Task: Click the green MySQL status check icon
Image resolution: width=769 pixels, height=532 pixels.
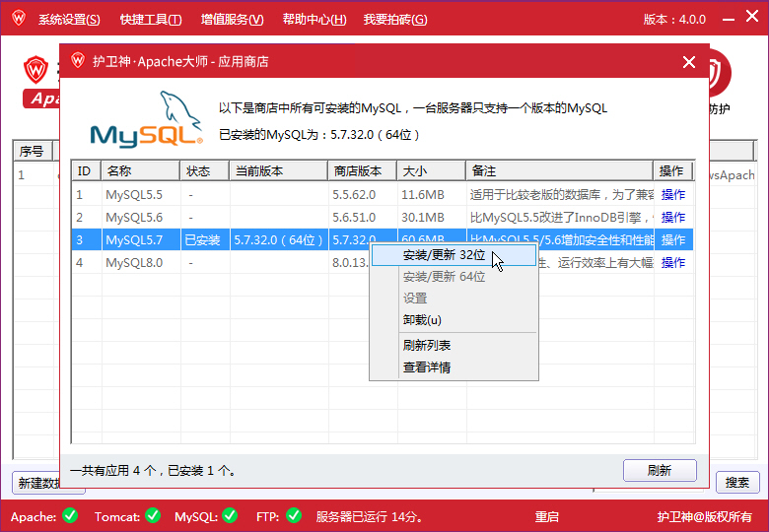Action: (x=230, y=515)
